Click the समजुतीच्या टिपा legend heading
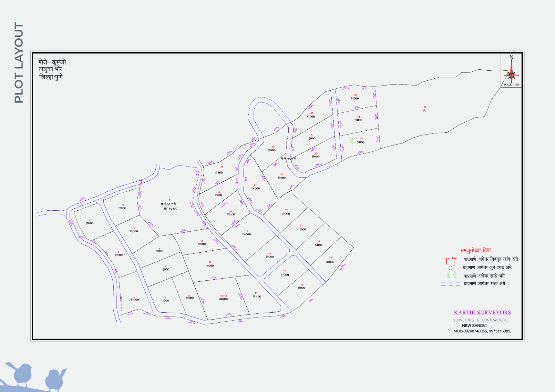The height and width of the screenshot is (392, 555). (476, 250)
